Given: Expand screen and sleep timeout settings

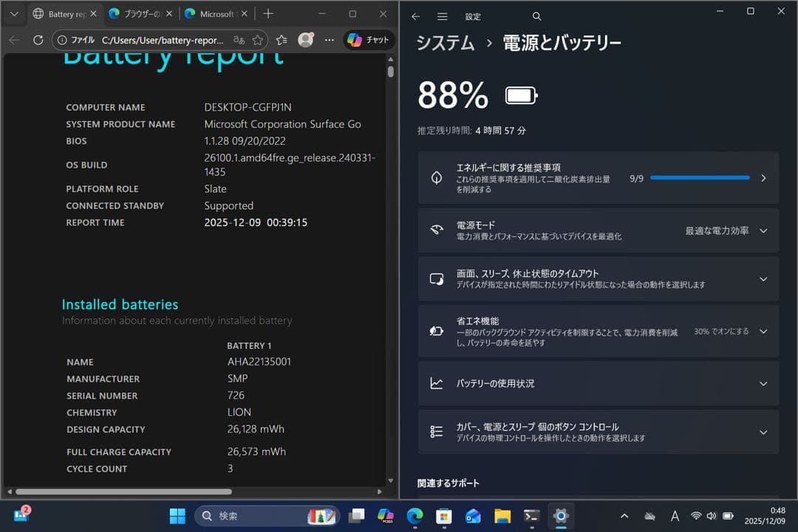Looking at the screenshot, I should (763, 279).
